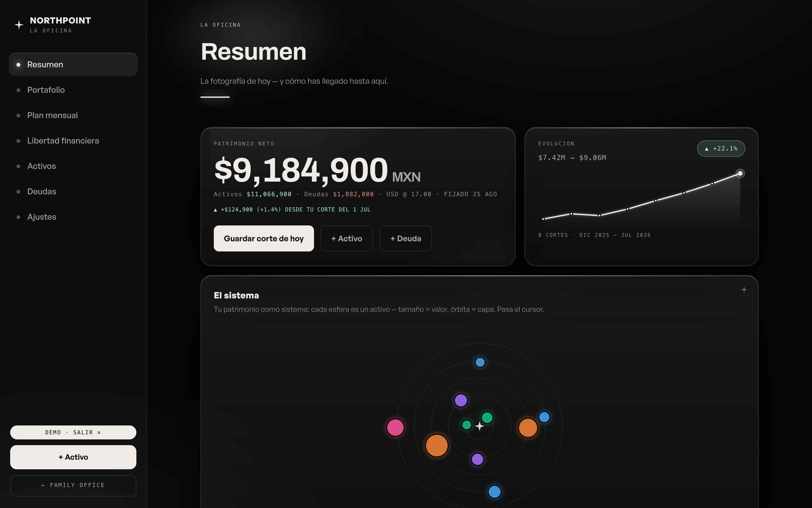This screenshot has height=508, width=812.
Task: Click the El sistema heading
Action: [x=236, y=295]
